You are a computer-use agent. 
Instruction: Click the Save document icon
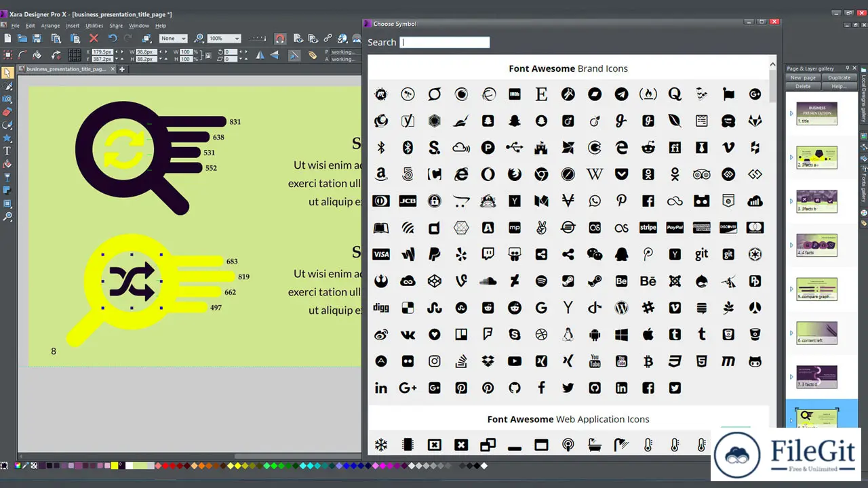[37, 39]
